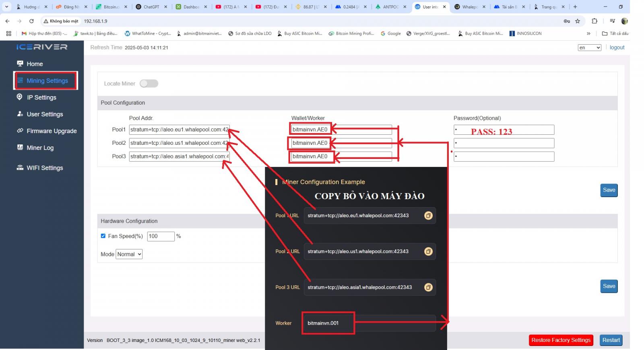Click the browser forward arrow
The height and width of the screenshot is (350, 644).
coord(19,21)
